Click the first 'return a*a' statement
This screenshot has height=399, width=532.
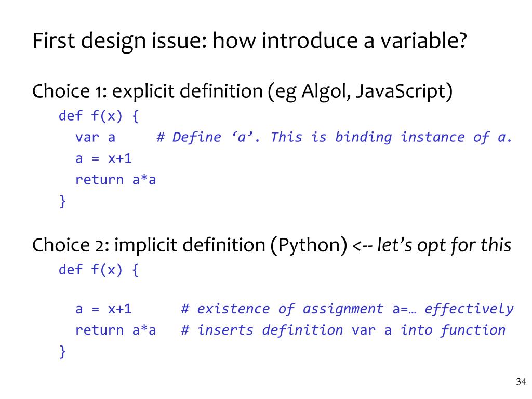[x=116, y=180]
